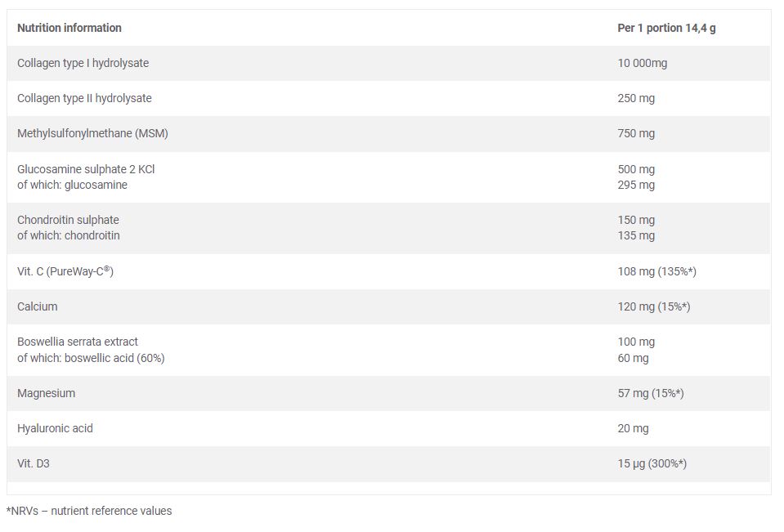This screenshot has width=784, height=532.
Task: Click the Chondroitin sulphate label
Action: point(68,220)
